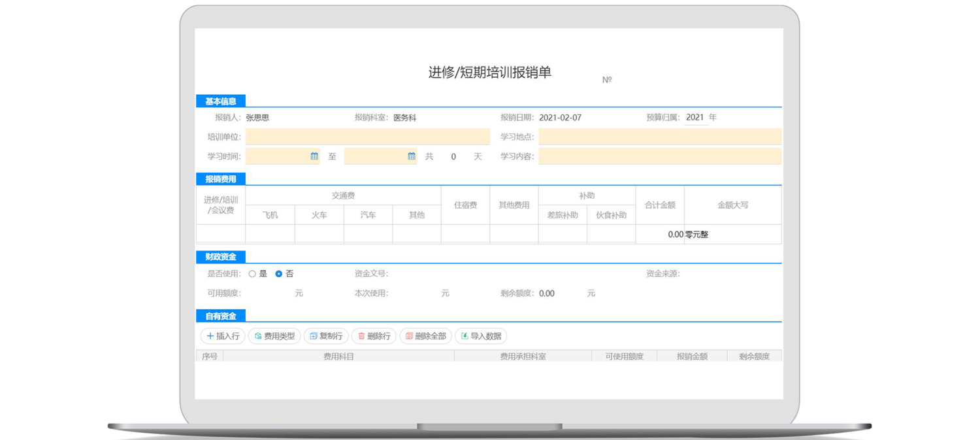Select the 是 radio button
This screenshot has height=440, width=980.
coord(252,274)
